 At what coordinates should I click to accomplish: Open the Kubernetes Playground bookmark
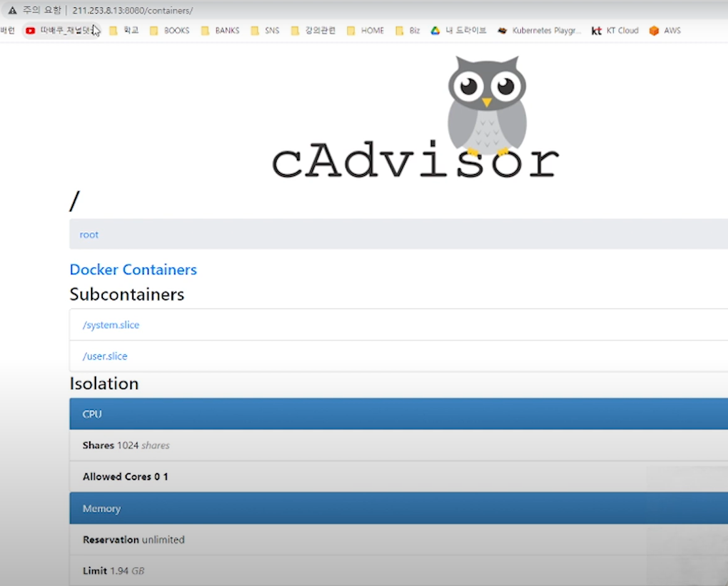point(539,31)
